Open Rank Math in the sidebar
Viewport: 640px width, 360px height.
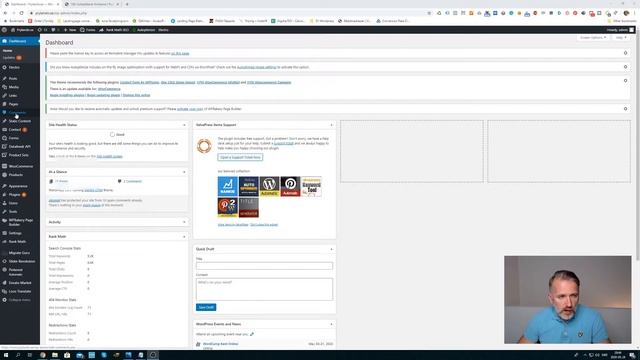tap(17, 242)
